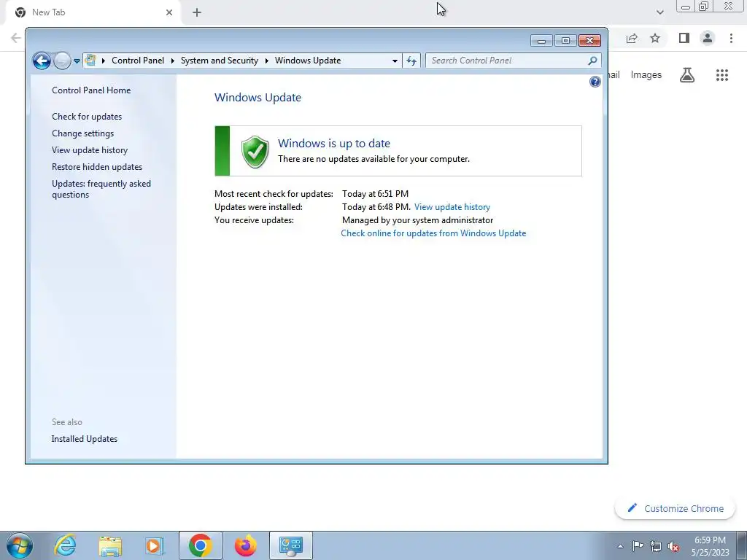
Task: Close the Windows Update window
Action: point(589,41)
